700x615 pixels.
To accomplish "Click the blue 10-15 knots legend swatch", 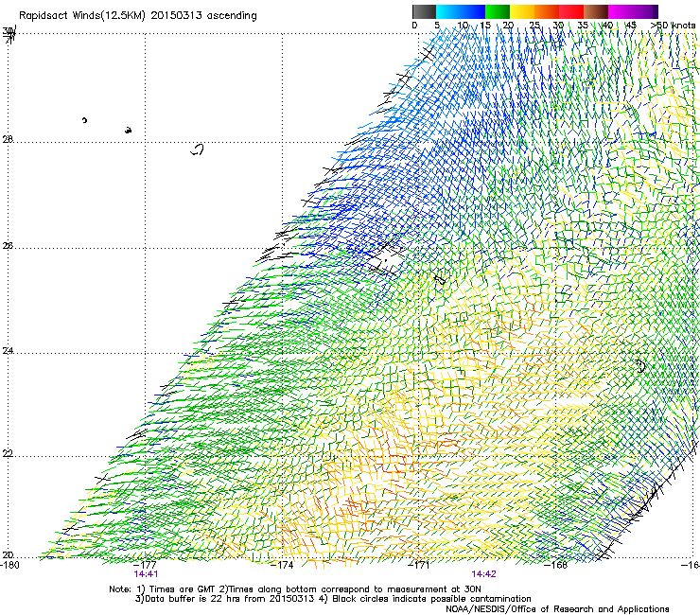I will (x=473, y=11).
